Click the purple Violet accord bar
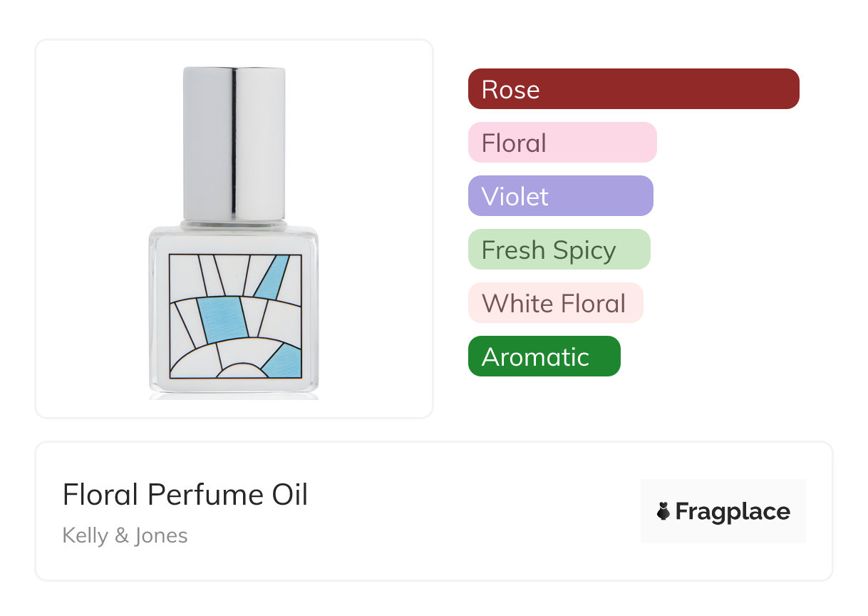The height and width of the screenshot is (616, 868). tap(560, 196)
